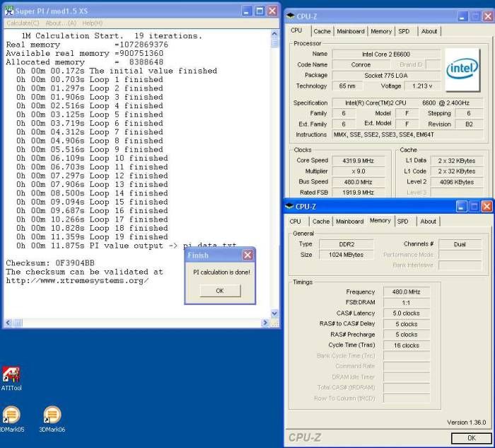Open SPD tab in the CPU-Z memory timings window

click(402, 221)
